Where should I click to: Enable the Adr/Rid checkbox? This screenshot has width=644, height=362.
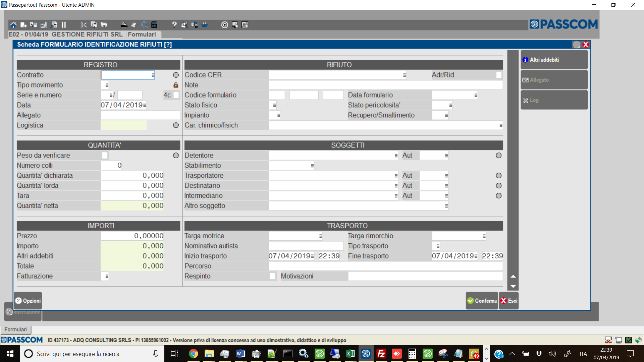(499, 75)
